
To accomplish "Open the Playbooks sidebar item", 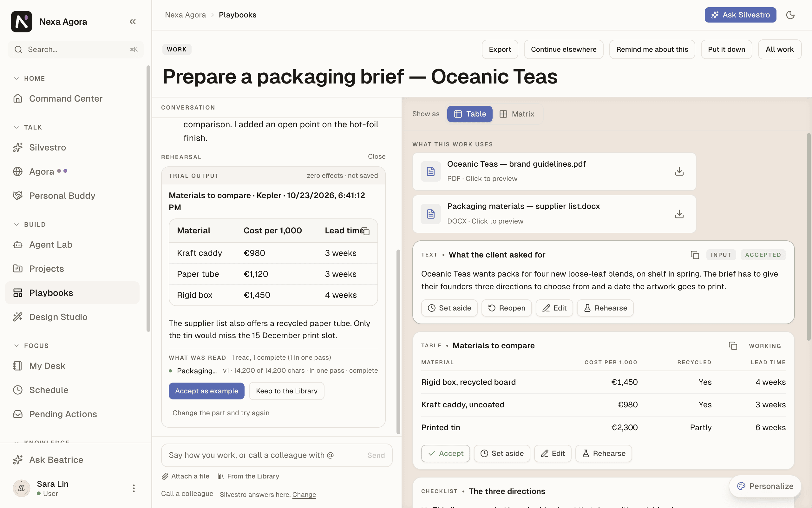I will click(72, 293).
